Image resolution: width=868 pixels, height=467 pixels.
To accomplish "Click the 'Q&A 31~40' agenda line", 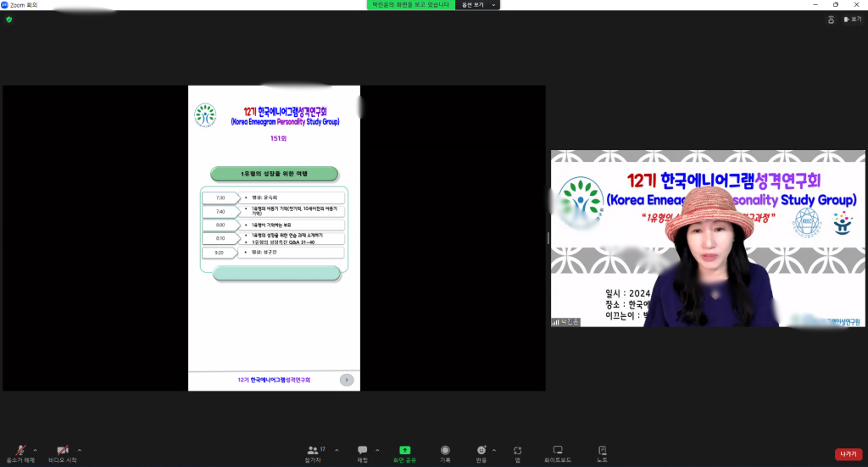I will [283, 242].
